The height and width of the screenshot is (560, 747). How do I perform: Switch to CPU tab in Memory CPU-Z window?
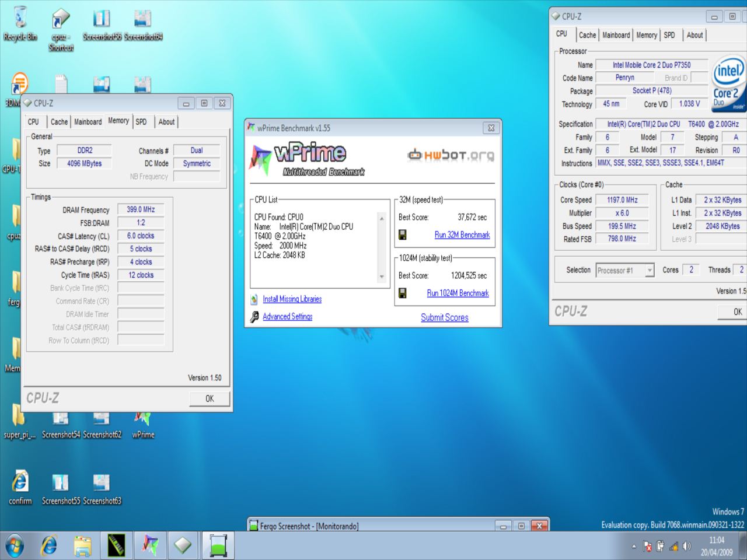(x=33, y=121)
